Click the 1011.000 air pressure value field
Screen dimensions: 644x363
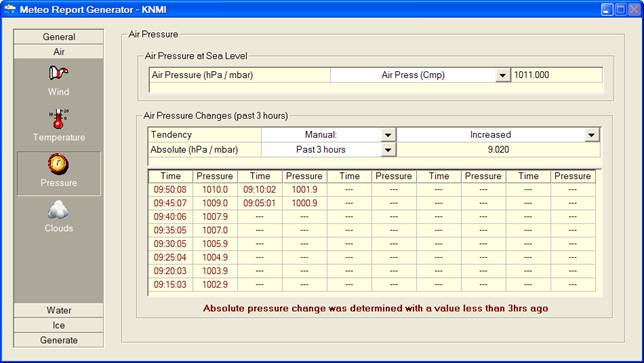click(557, 75)
